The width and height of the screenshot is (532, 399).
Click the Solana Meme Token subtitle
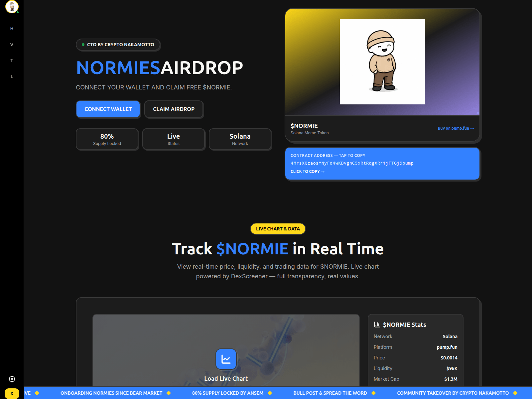tap(310, 133)
